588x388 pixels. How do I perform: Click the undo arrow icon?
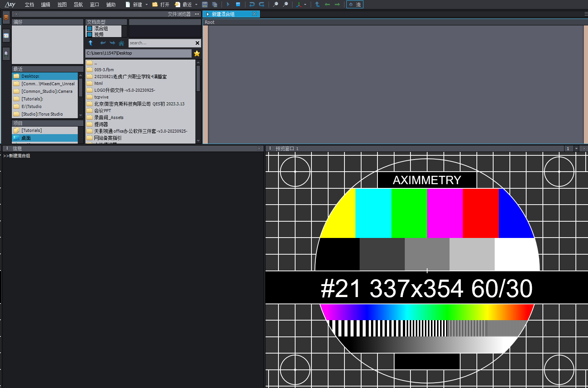click(252, 5)
